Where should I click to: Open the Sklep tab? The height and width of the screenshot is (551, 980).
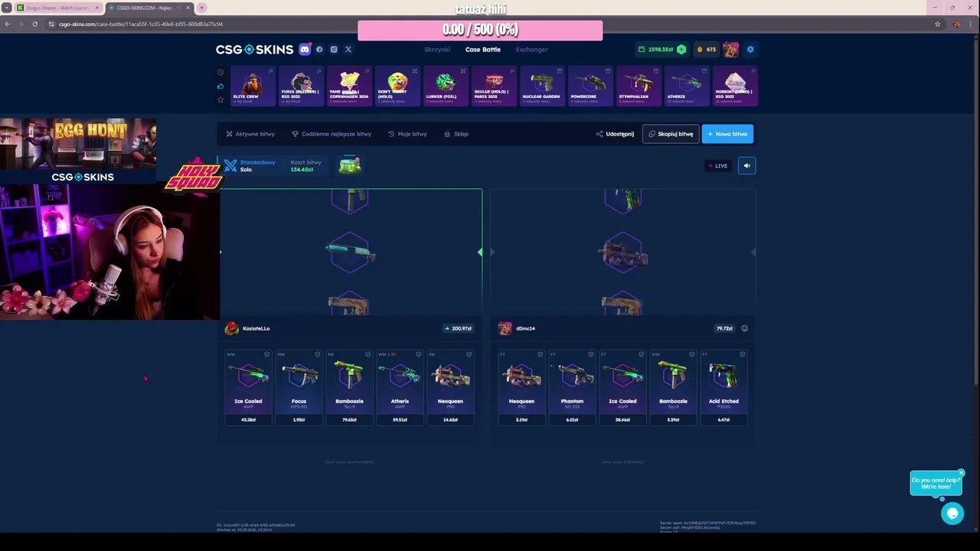pyautogui.click(x=456, y=134)
